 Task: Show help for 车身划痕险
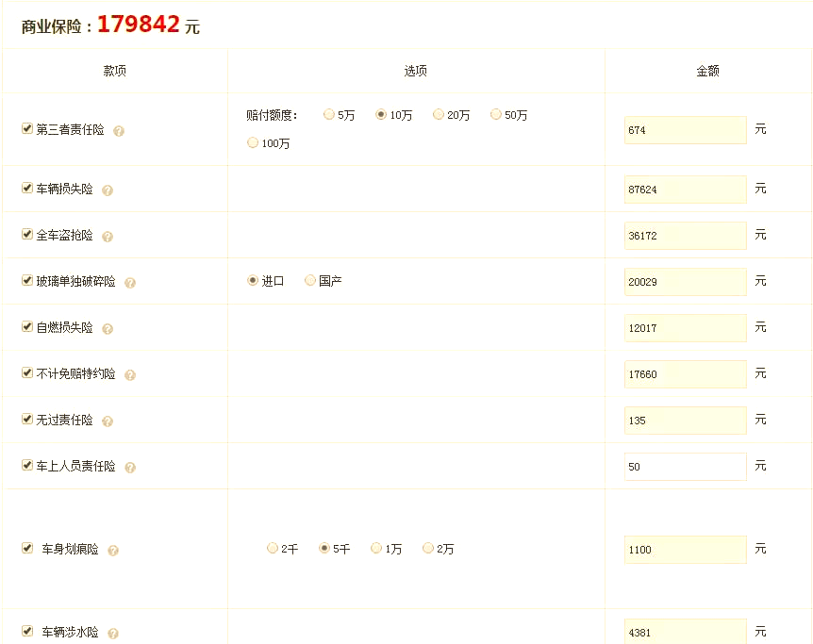click(x=113, y=550)
